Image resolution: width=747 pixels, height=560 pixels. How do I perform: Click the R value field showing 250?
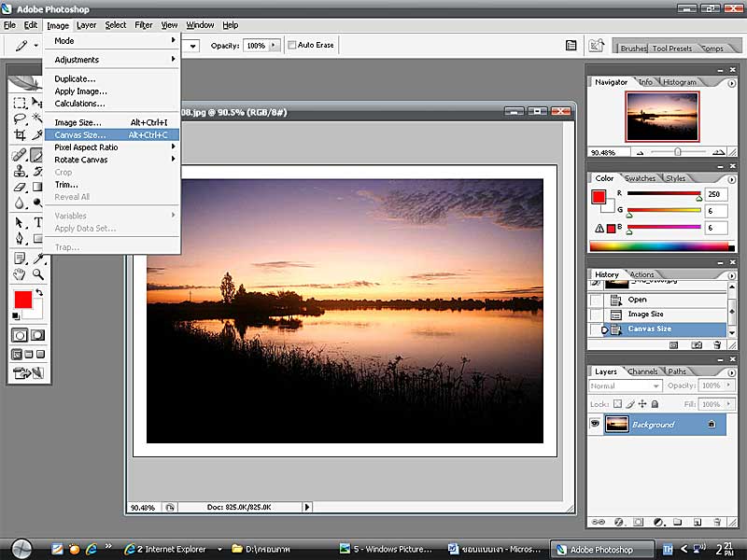click(x=716, y=194)
